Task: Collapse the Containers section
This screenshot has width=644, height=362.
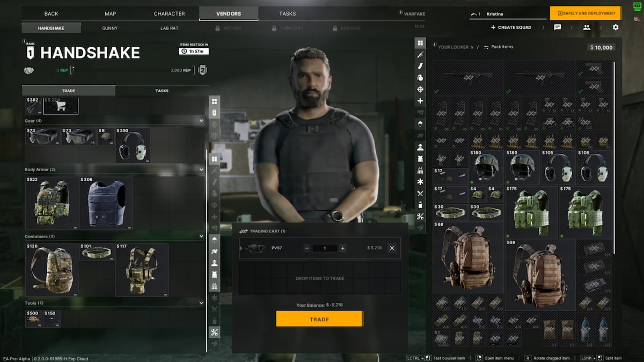Action: tap(201, 237)
